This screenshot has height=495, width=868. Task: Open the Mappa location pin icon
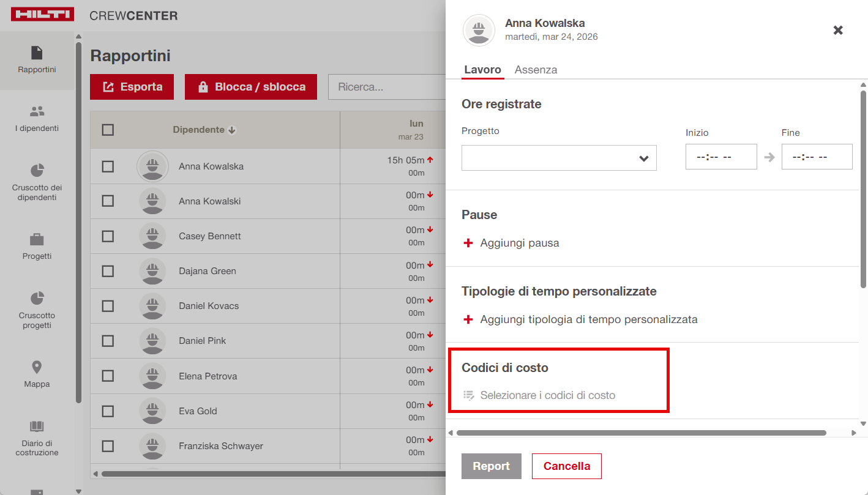pyautogui.click(x=37, y=368)
